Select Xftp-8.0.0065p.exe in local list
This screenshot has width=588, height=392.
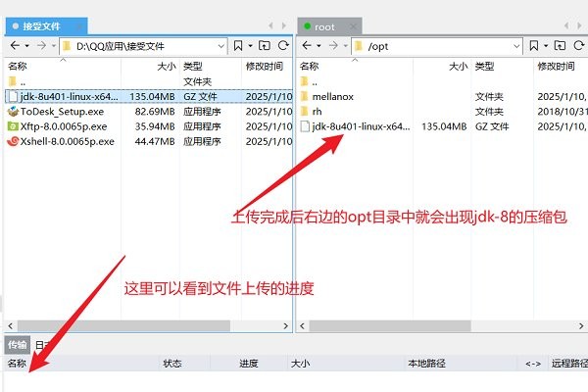[x=149, y=126]
